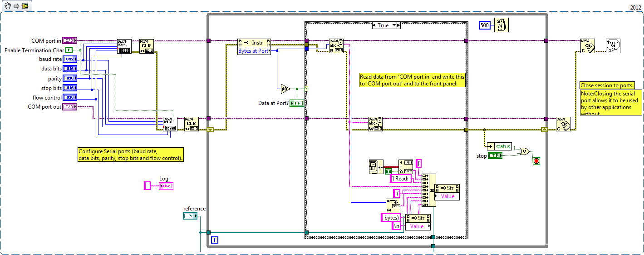The image size is (644, 255).
Task: Click the Bytes at Port property
Action: [x=254, y=51]
